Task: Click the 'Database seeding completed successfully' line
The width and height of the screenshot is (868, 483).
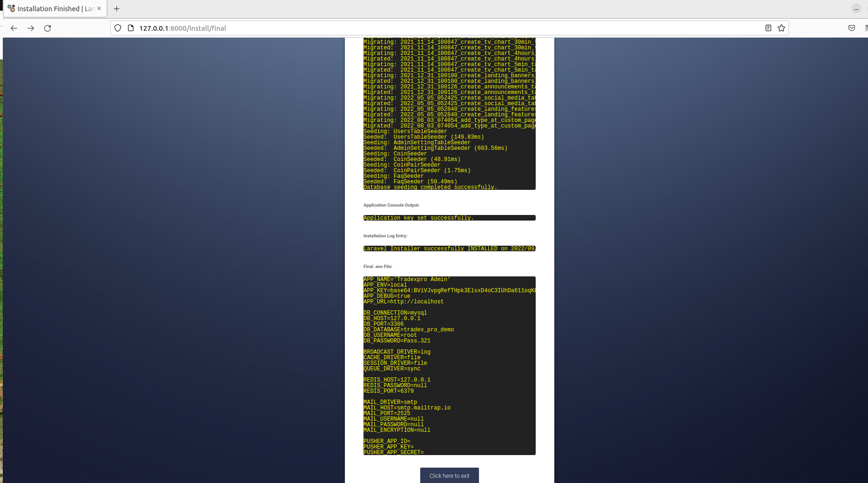Action: (430, 187)
